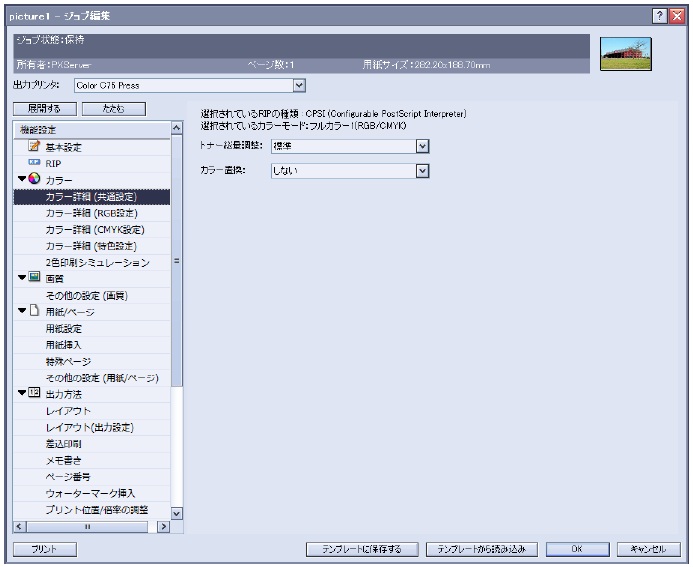Open the カラー置換 dropdown
The width and height of the screenshot is (693, 567).
422,171
